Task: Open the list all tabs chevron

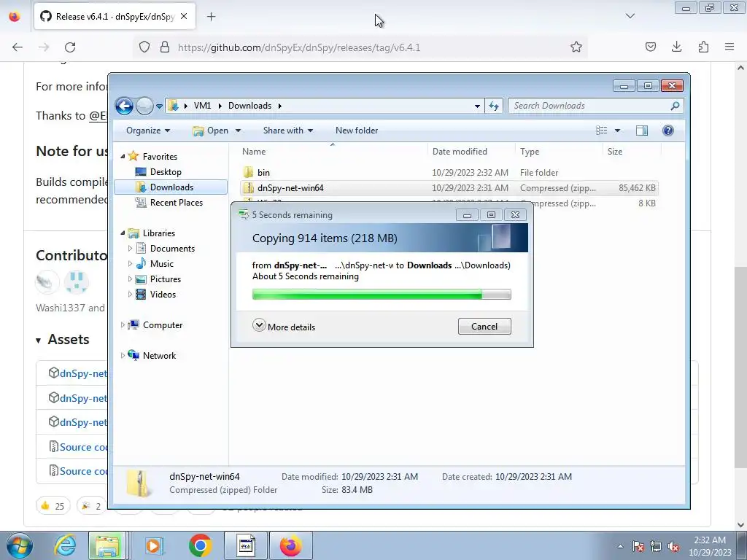Action: click(630, 16)
